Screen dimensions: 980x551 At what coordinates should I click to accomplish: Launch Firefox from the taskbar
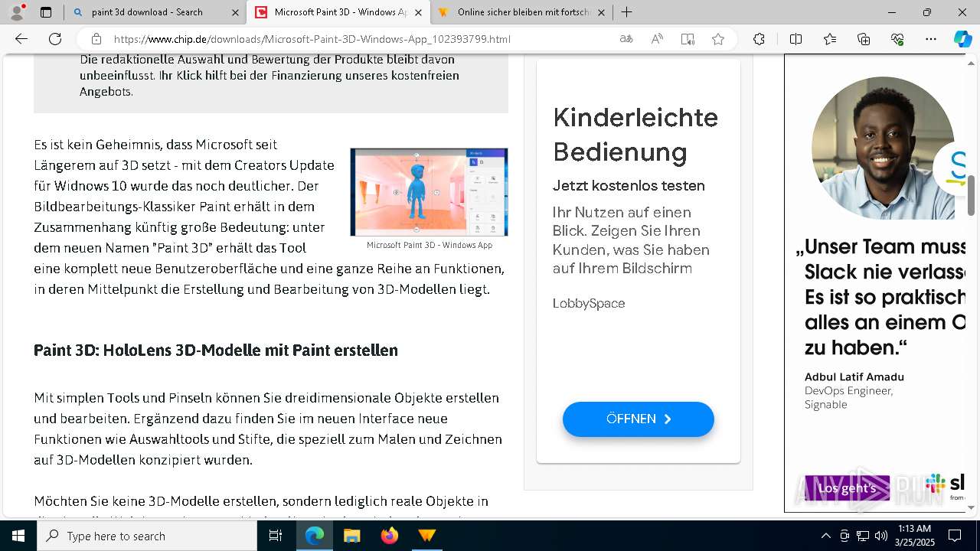pos(389,536)
